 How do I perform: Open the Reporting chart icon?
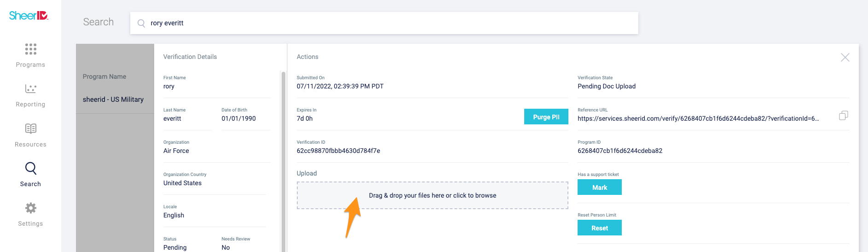[30, 89]
